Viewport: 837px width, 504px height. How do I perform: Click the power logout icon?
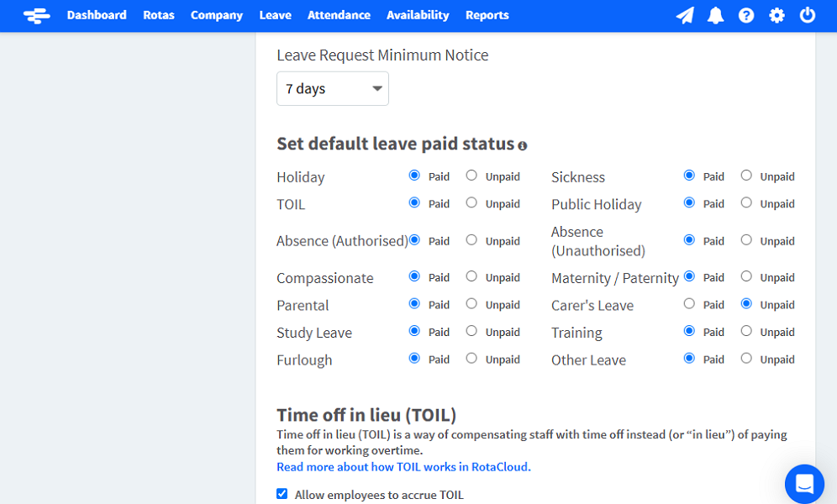pos(807,15)
